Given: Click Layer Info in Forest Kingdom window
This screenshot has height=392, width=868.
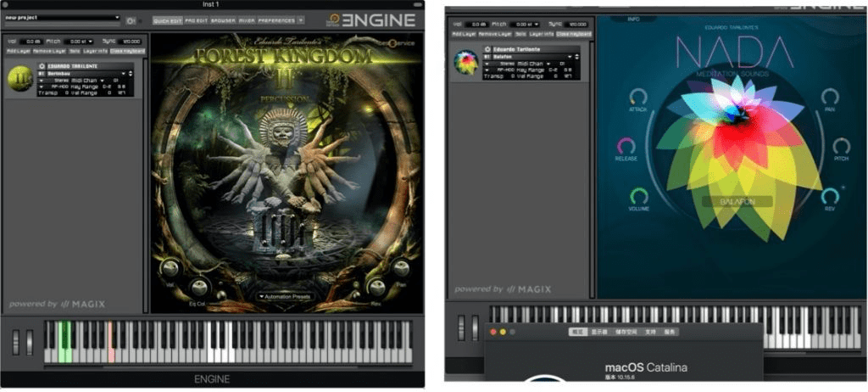Looking at the screenshot, I should point(95,51).
